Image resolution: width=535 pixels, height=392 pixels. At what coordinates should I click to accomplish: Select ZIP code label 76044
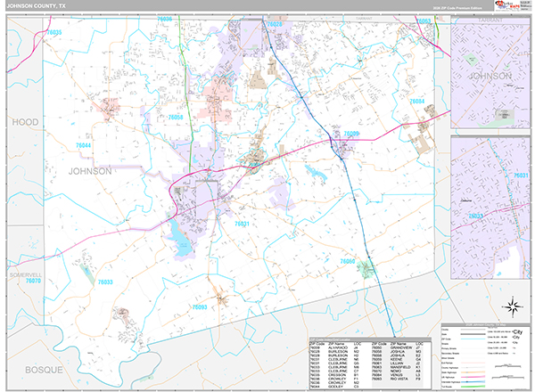point(85,145)
